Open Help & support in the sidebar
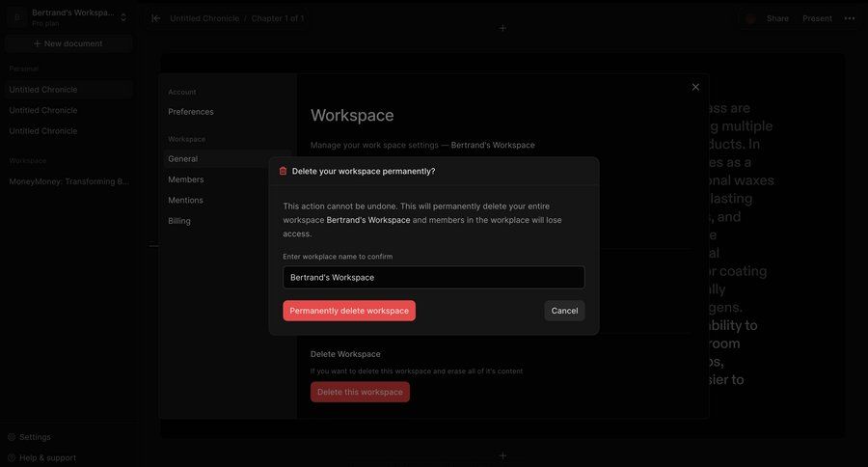This screenshot has height=467, width=868. tap(42, 457)
